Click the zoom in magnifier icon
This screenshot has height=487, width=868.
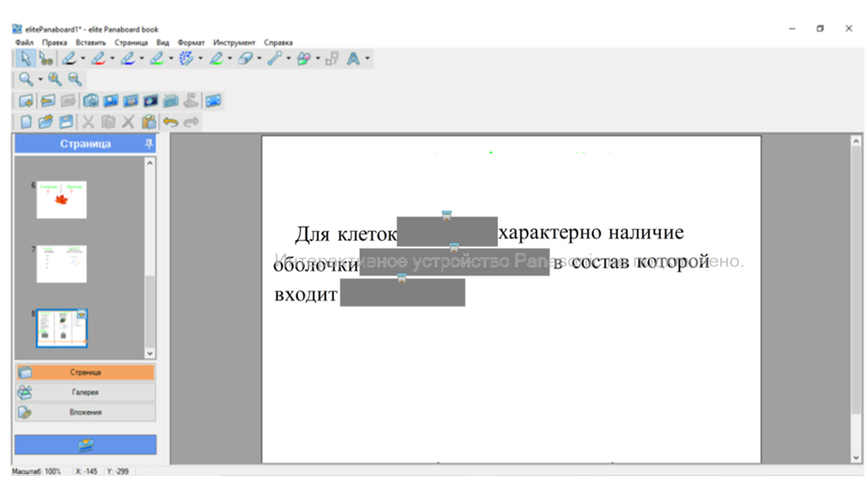click(x=55, y=79)
